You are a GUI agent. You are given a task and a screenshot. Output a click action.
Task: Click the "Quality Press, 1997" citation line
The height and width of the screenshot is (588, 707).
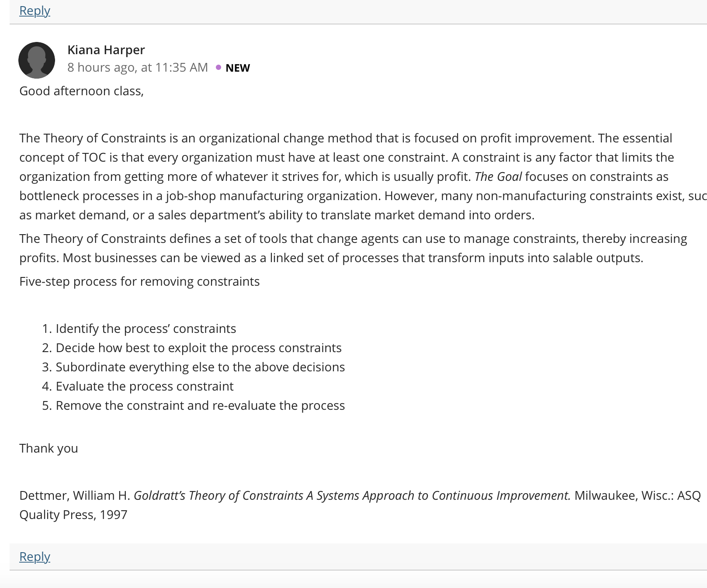coord(73,515)
